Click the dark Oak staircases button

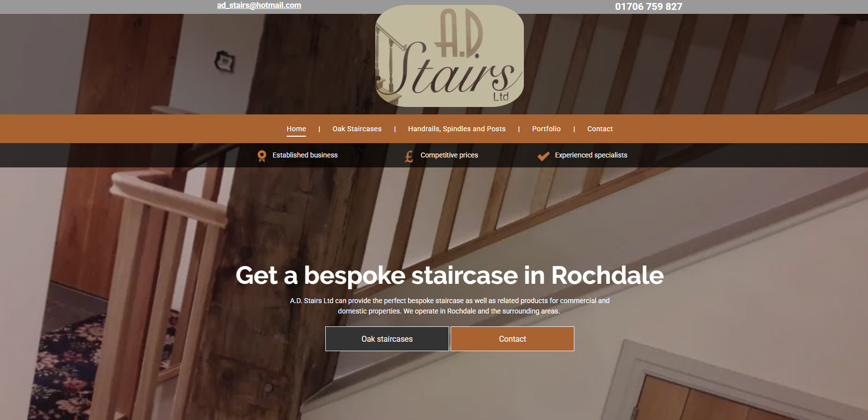pyautogui.click(x=387, y=339)
